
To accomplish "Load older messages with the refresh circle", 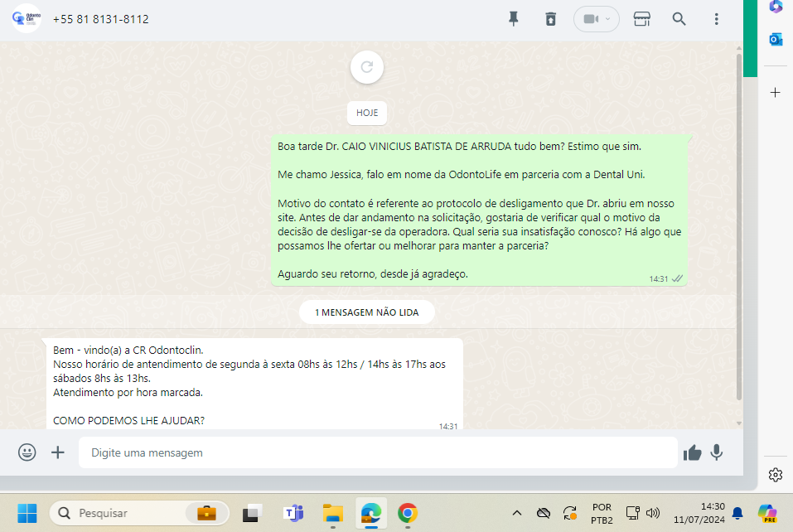I will point(367,67).
